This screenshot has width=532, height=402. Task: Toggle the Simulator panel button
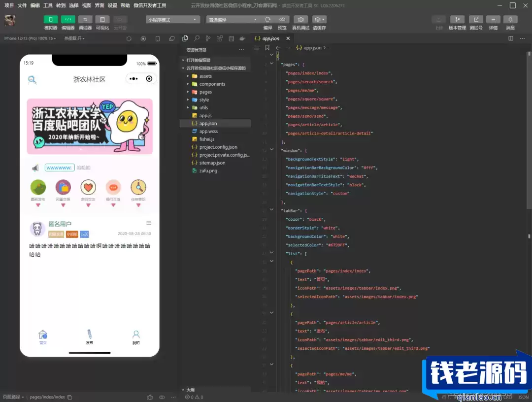(x=51, y=19)
